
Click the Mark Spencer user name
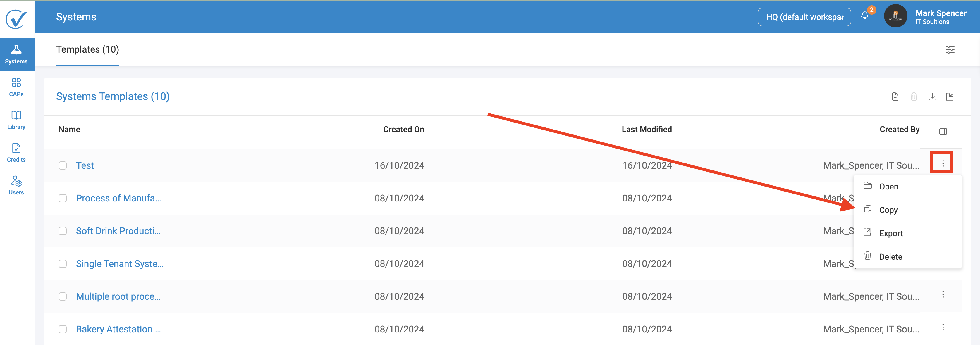(941, 13)
